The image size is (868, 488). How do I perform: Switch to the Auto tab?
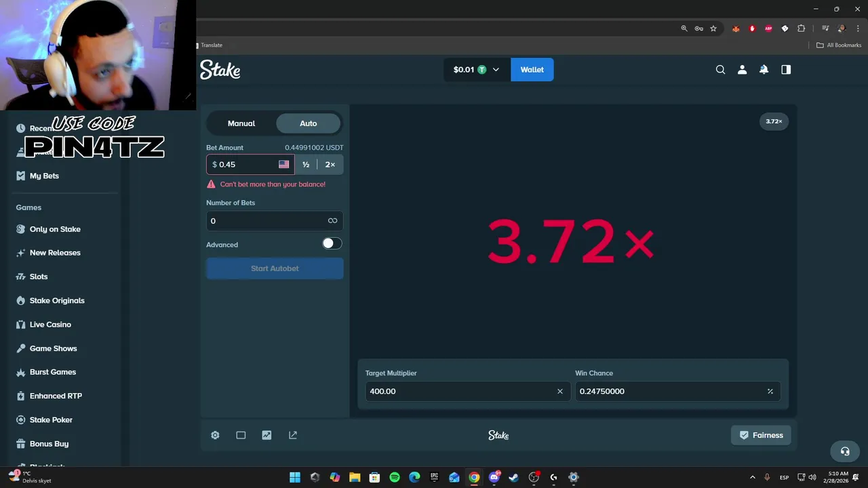pos(309,123)
